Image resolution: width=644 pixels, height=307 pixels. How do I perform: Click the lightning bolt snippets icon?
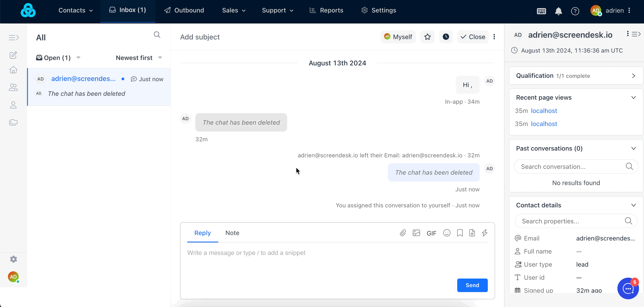(485, 233)
